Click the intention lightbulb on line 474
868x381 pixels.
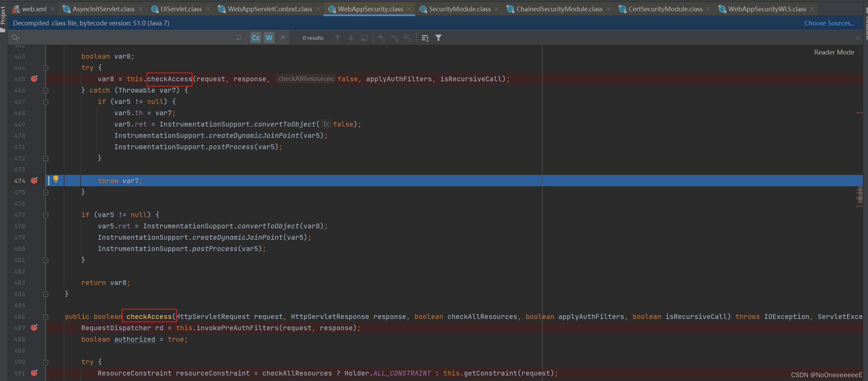click(56, 179)
